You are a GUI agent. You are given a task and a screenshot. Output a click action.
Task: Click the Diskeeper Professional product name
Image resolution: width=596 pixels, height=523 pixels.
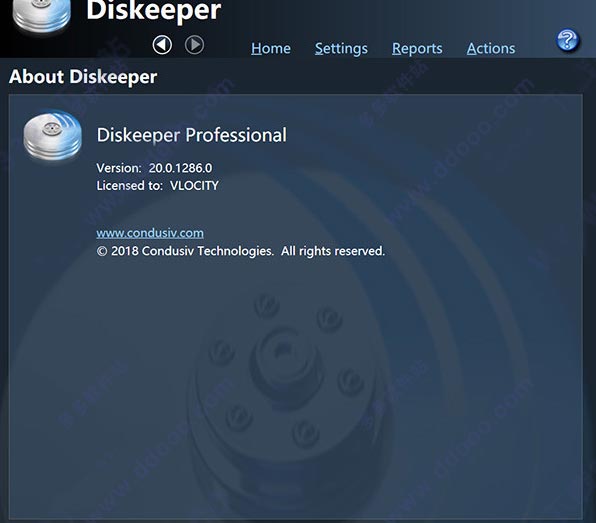(x=192, y=135)
